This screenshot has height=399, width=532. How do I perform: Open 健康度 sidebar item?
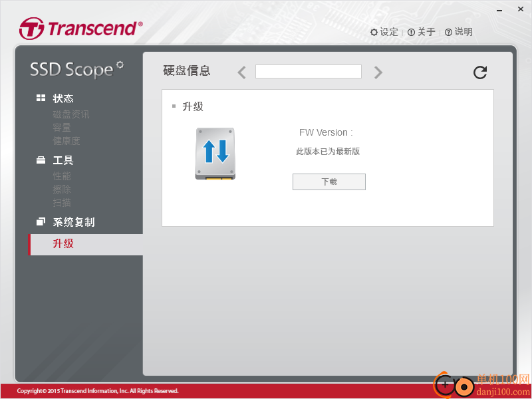click(x=66, y=141)
